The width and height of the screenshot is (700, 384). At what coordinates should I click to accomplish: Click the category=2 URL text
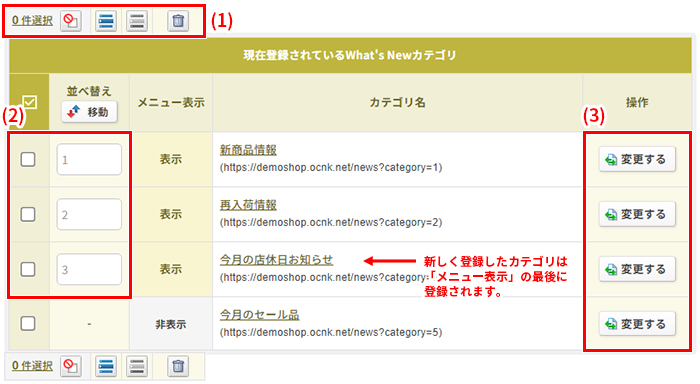tap(331, 223)
